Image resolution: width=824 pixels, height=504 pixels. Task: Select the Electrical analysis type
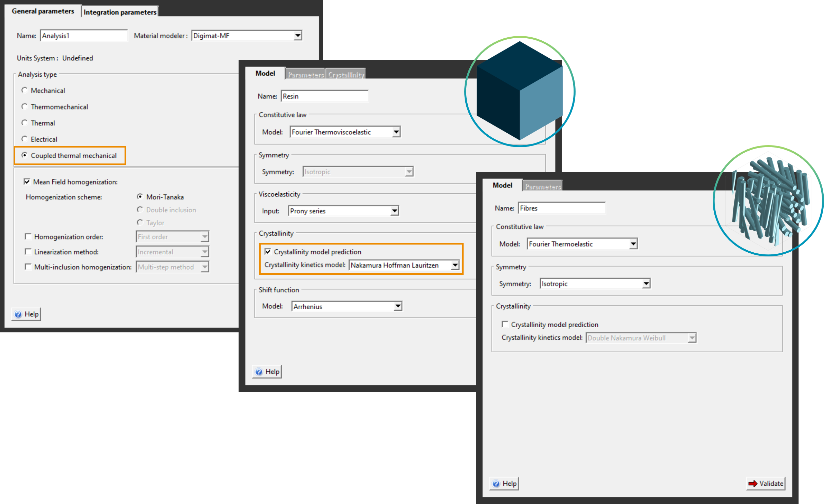pos(24,139)
